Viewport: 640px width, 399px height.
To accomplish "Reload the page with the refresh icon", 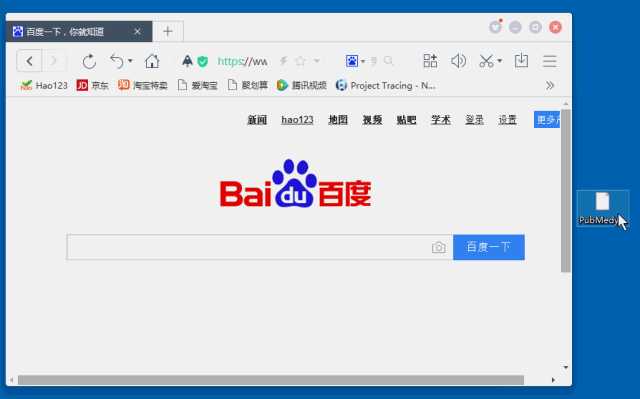I will [89, 62].
